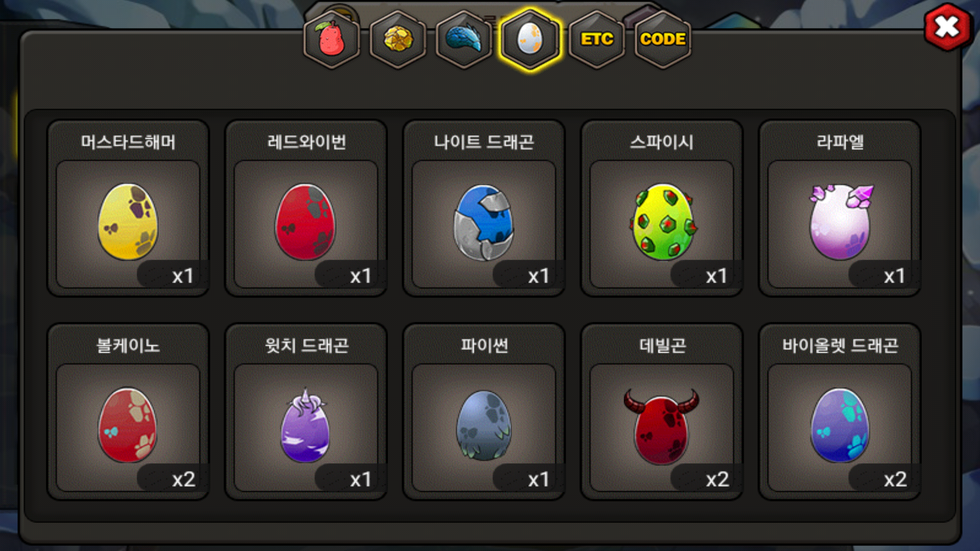Image resolution: width=980 pixels, height=551 pixels.
Task: Click the x2 count on 데빌곤 card
Action: (x=717, y=479)
